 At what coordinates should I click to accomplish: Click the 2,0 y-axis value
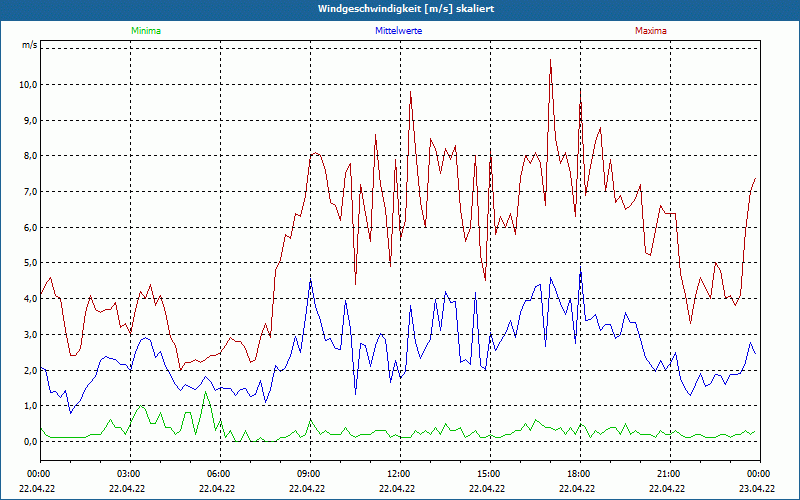(31, 370)
